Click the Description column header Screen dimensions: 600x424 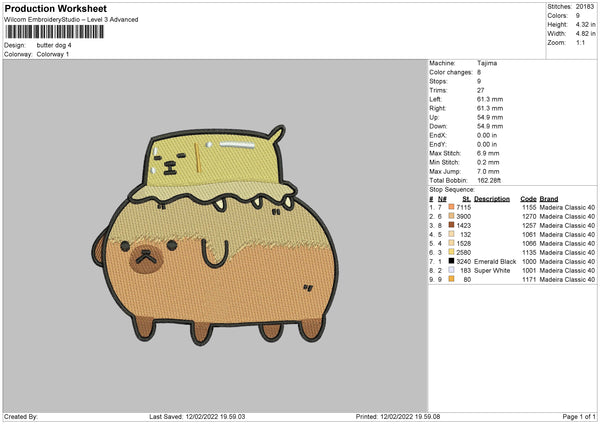491,198
